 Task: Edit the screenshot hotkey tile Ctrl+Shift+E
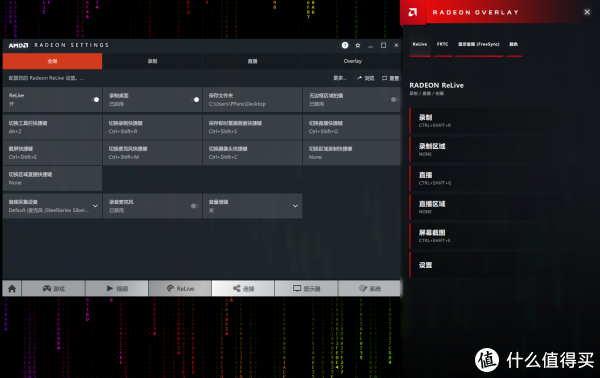52,153
